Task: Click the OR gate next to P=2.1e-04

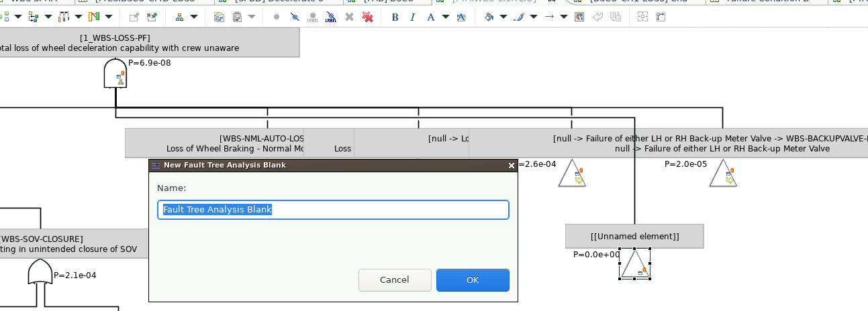Action: 40,271
